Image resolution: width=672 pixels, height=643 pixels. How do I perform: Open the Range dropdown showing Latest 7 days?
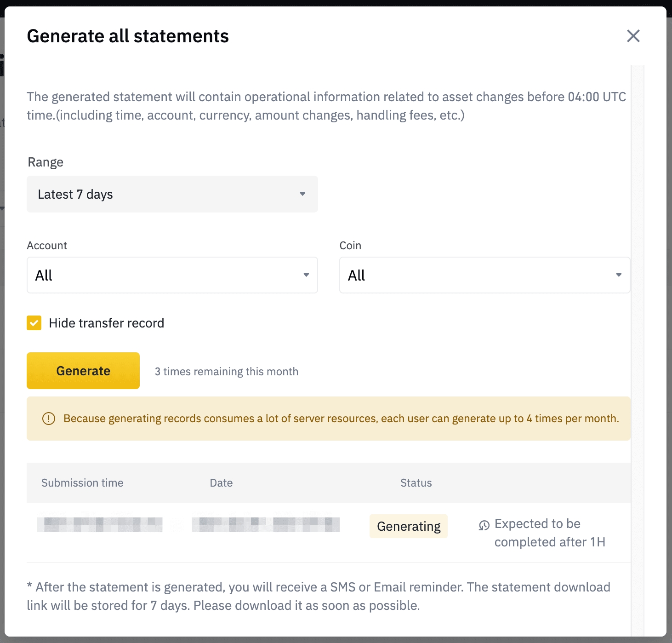pyautogui.click(x=172, y=194)
